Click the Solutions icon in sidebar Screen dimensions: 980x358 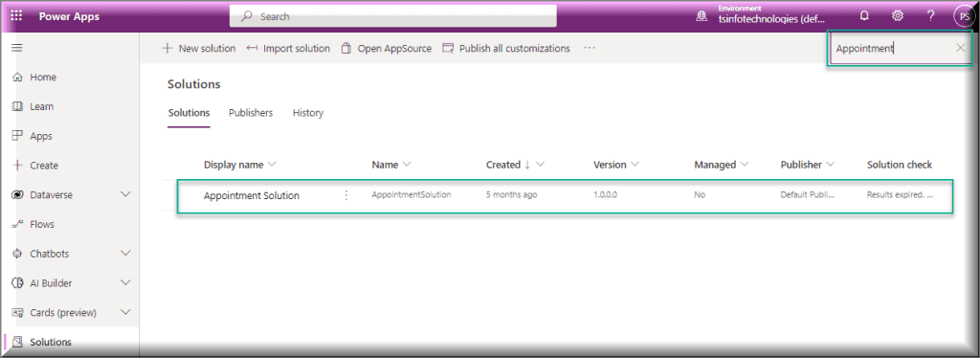pyautogui.click(x=17, y=342)
